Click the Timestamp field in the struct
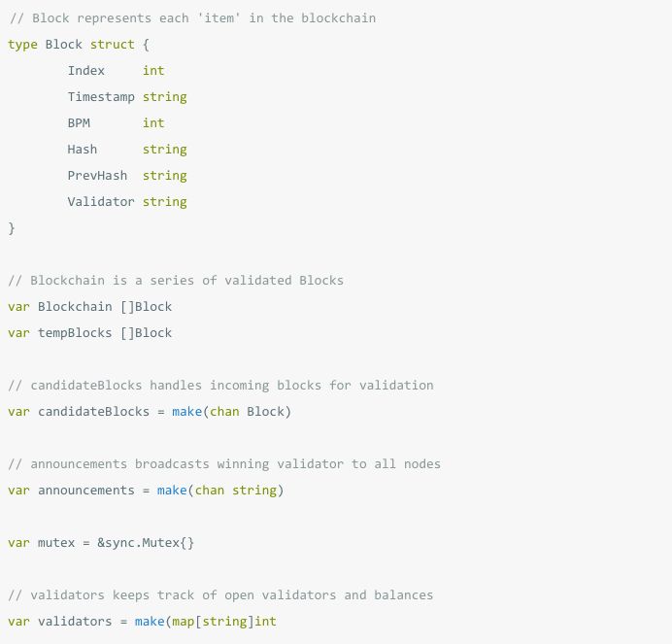This screenshot has height=644, width=672. 101,97
